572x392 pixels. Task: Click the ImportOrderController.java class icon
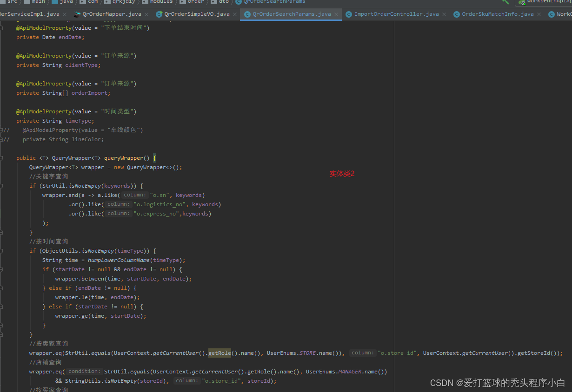coord(349,14)
